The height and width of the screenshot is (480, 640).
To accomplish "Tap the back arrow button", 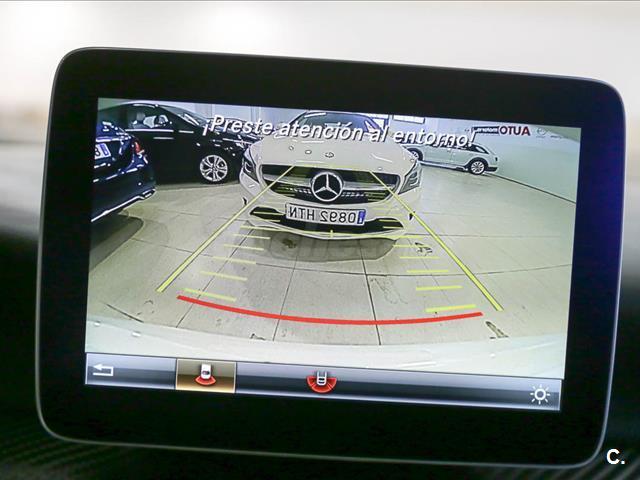I will pos(104,371).
